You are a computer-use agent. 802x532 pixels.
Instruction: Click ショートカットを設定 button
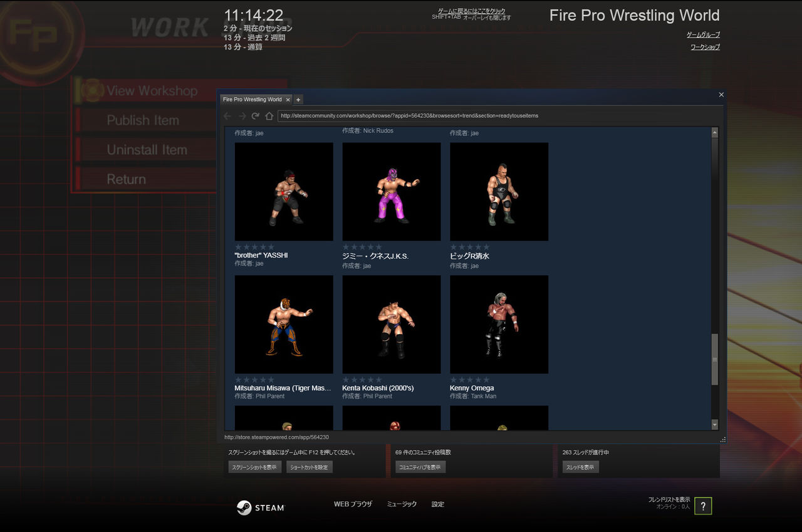tap(310, 467)
